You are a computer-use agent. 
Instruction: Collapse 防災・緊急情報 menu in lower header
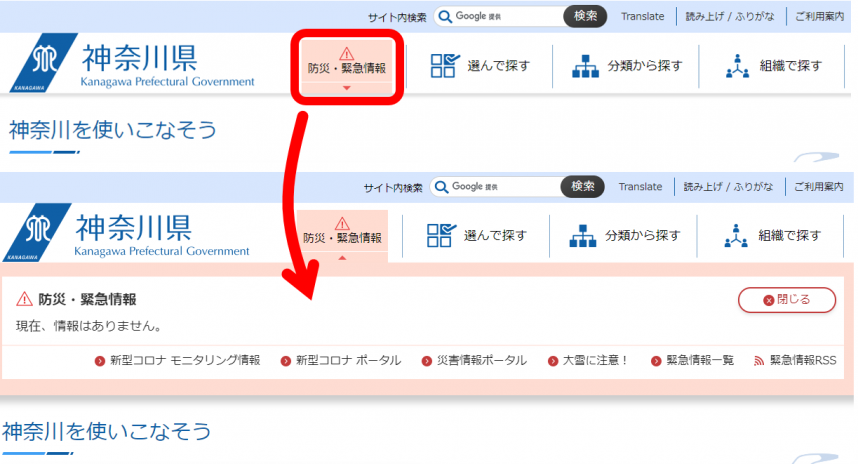(343, 236)
